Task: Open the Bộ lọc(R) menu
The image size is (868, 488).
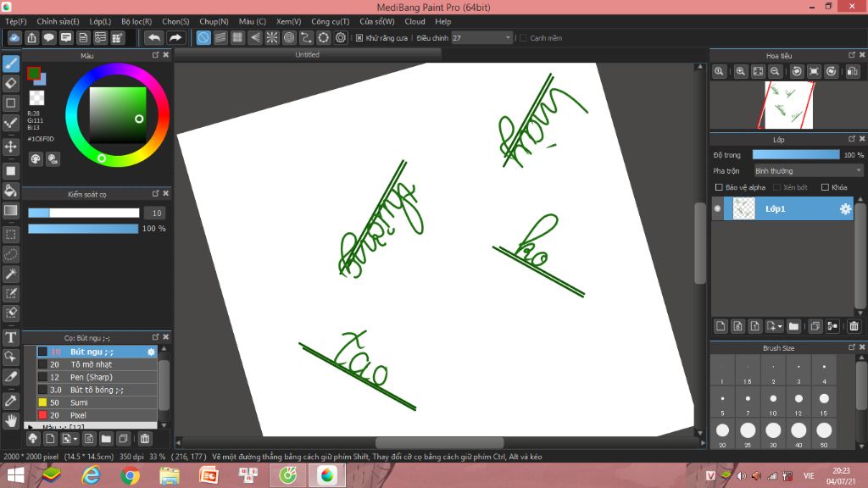Action: (136, 21)
